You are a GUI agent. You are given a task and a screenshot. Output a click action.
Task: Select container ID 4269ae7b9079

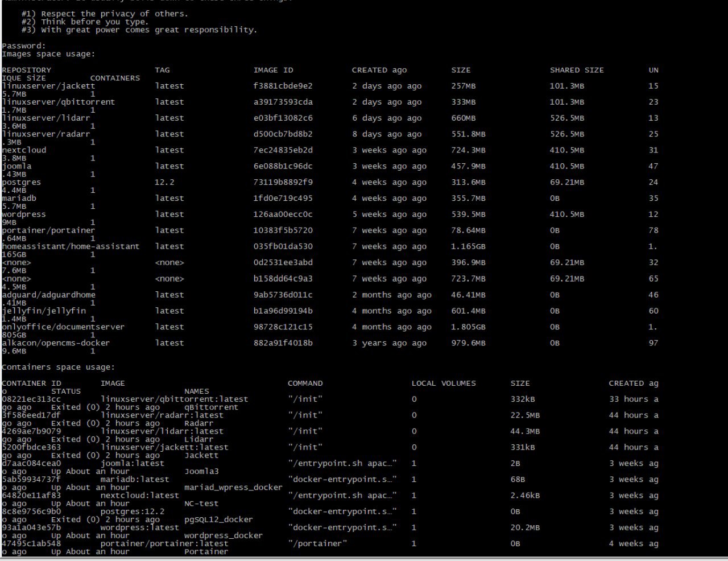click(x=31, y=431)
